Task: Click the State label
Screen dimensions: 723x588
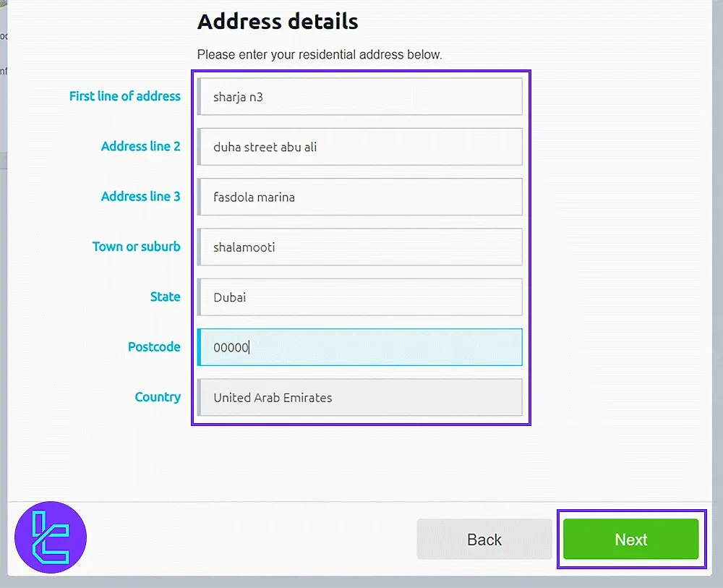Action: point(166,297)
